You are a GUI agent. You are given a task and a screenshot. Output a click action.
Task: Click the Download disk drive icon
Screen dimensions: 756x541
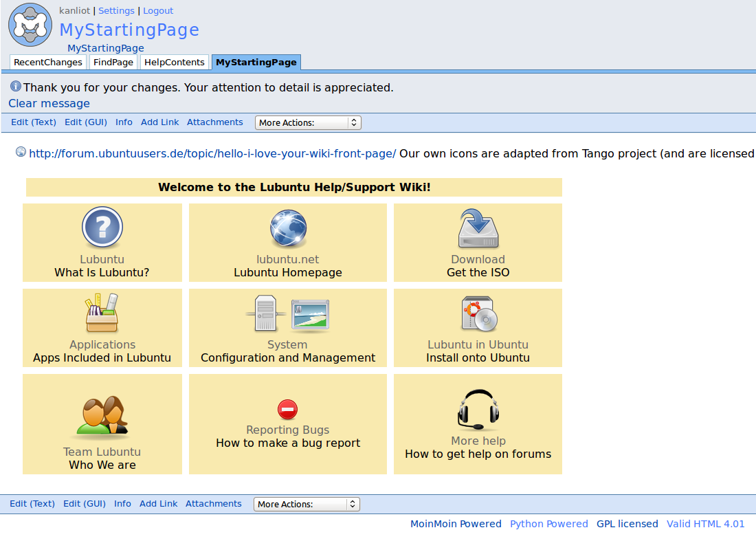478,229
